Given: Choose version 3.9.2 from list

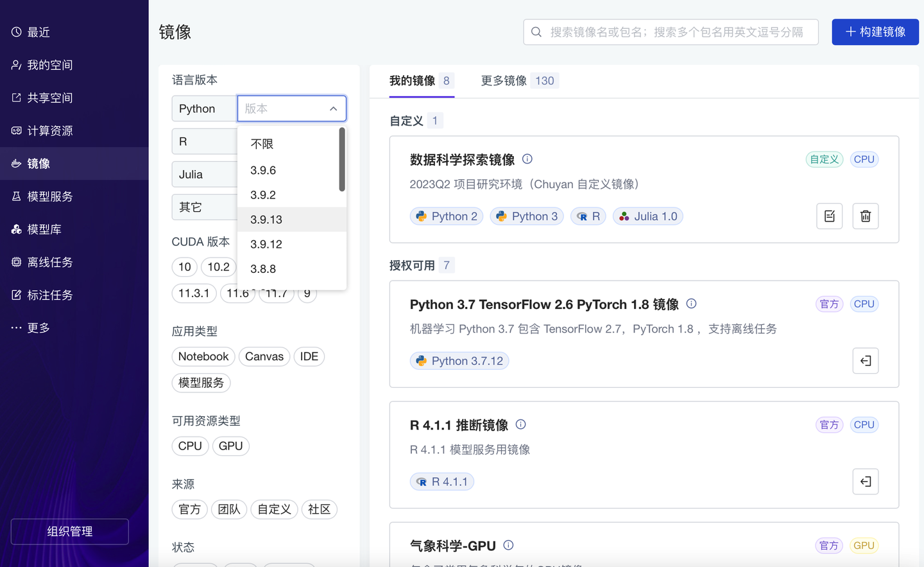Looking at the screenshot, I should 288,195.
